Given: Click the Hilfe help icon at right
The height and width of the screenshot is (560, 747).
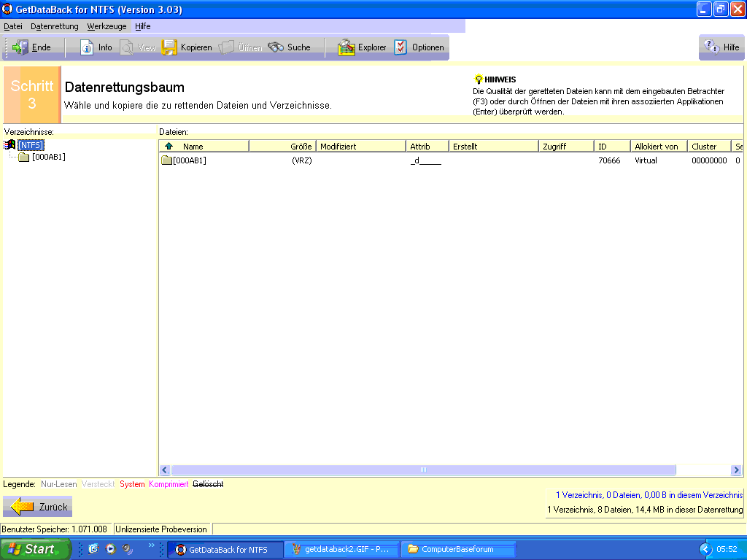Looking at the screenshot, I should [712, 47].
